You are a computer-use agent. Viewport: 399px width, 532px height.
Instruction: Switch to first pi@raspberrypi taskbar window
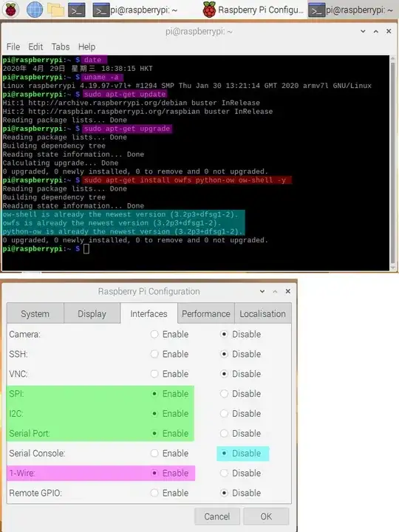(x=135, y=10)
